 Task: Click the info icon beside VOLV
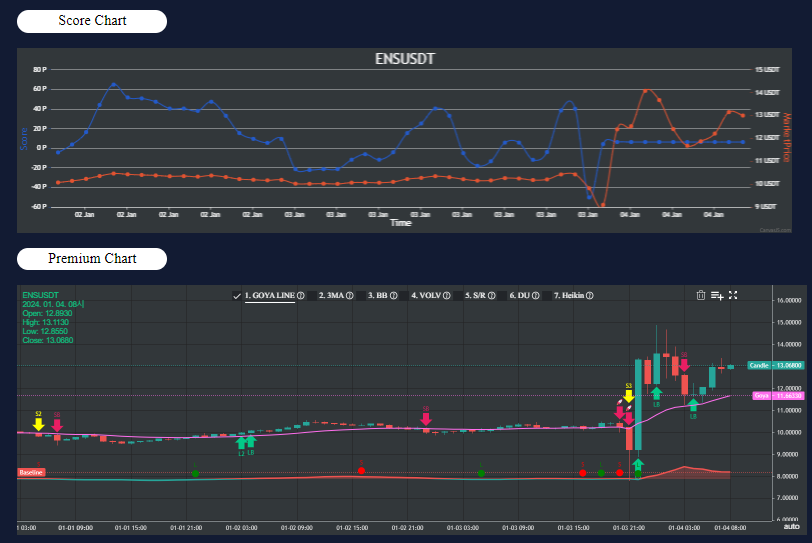(x=446, y=296)
